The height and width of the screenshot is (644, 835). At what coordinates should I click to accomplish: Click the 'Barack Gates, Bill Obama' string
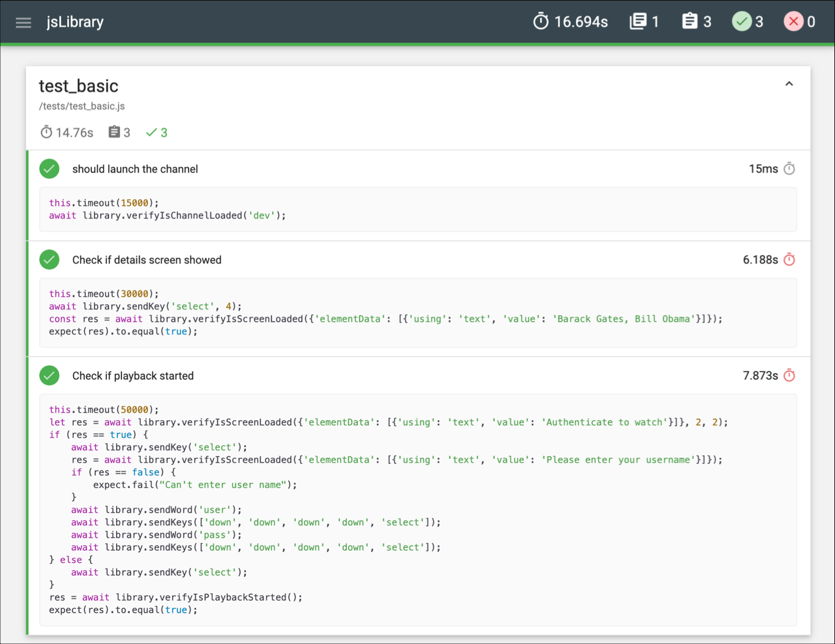(624, 318)
